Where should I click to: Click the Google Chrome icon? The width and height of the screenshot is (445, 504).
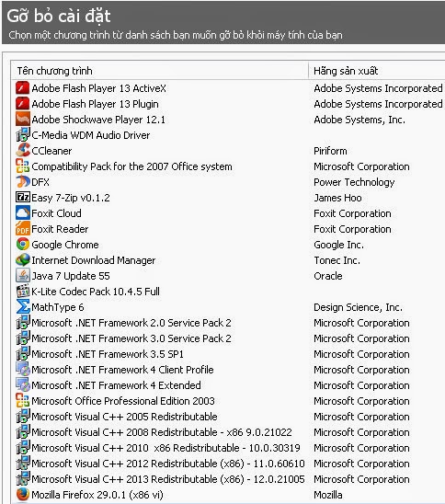tap(23, 245)
